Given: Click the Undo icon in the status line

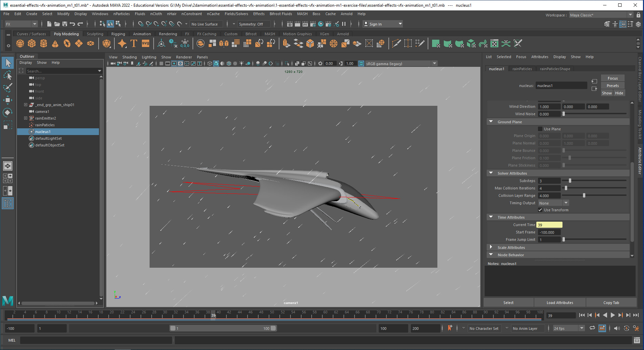Looking at the screenshot, I should 72,24.
